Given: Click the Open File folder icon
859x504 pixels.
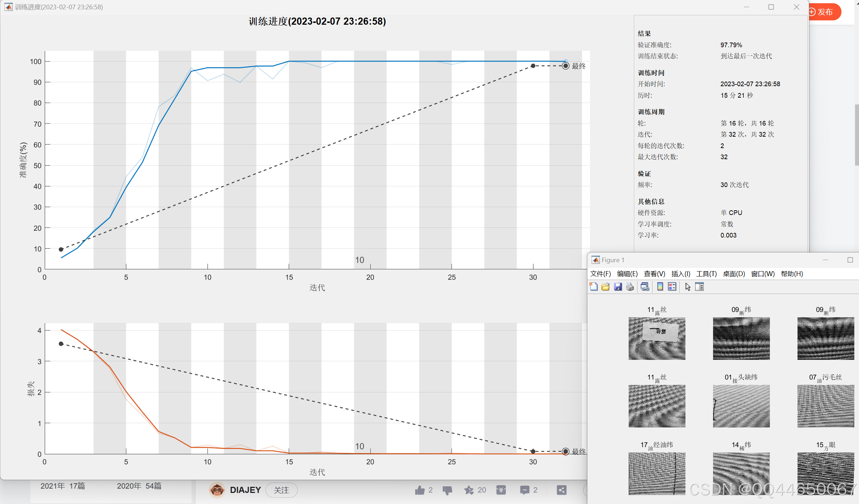Looking at the screenshot, I should pyautogui.click(x=606, y=287).
